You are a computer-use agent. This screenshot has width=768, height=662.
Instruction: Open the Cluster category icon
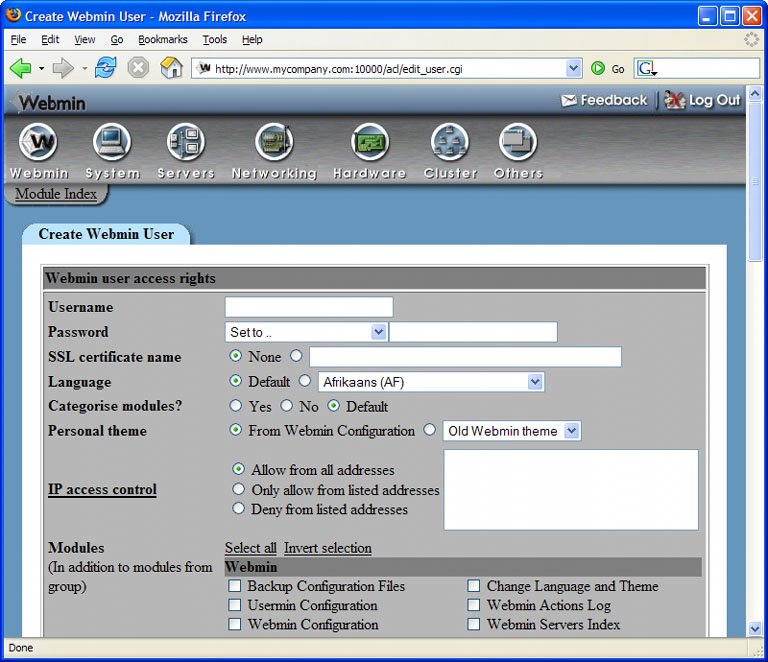tap(450, 145)
